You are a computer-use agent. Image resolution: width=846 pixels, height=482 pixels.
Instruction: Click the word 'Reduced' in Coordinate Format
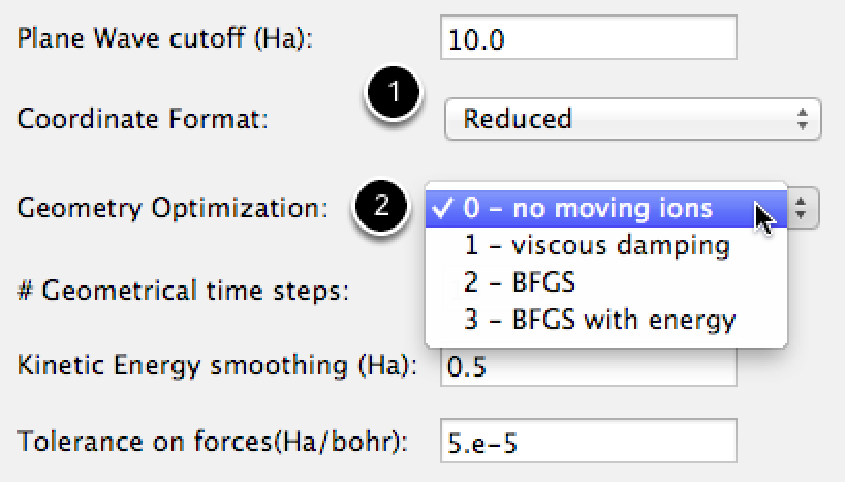click(517, 119)
